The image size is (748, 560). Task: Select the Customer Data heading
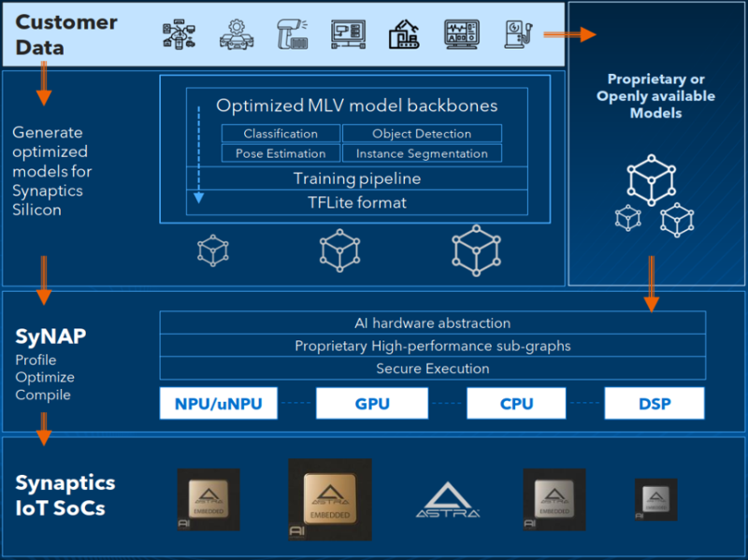(66, 35)
